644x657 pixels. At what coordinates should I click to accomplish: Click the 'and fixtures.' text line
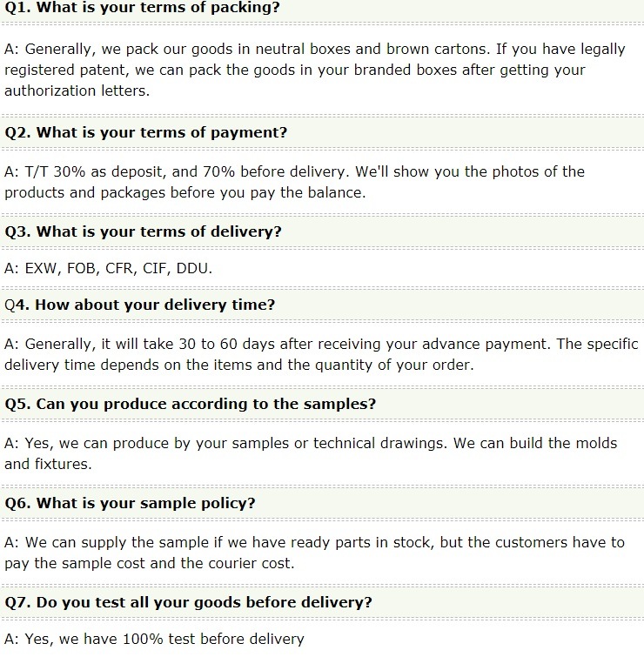[50, 464]
